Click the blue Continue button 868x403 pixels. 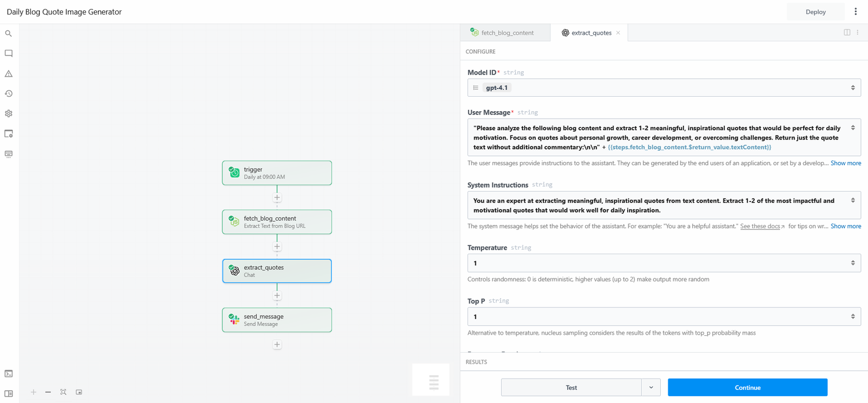(x=747, y=387)
